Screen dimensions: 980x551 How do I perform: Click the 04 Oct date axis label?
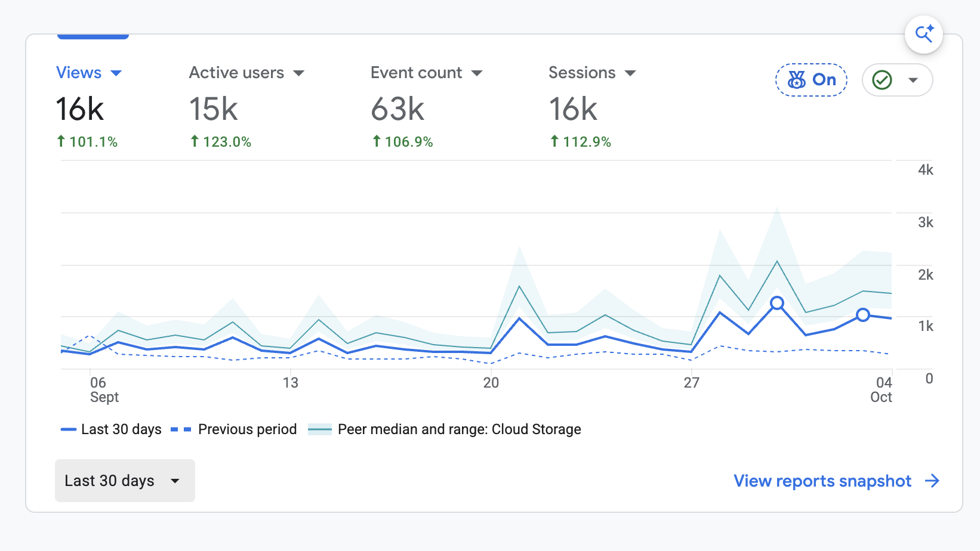click(x=881, y=390)
